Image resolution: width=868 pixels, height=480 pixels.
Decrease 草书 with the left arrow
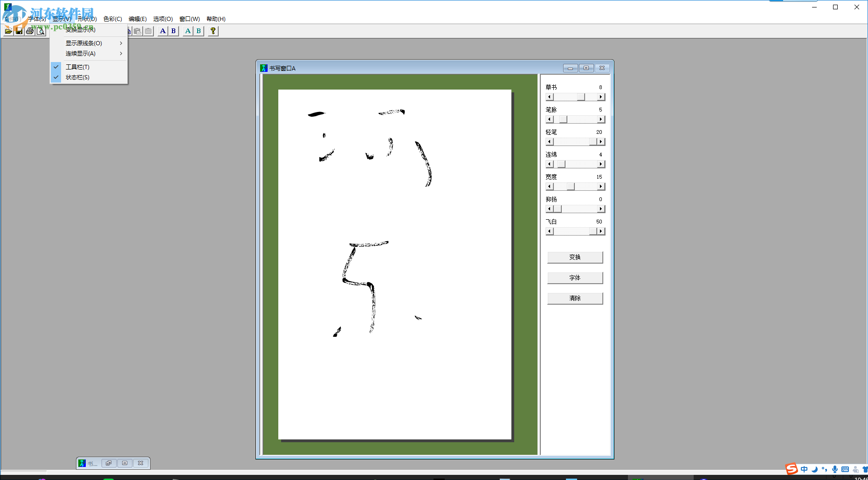tap(550, 97)
